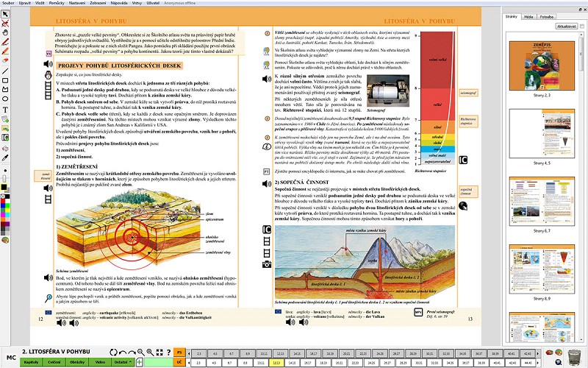Play the audio icon above 2) Sopečná činnost heading
This screenshot has height=368, width=588.
tap(267, 183)
